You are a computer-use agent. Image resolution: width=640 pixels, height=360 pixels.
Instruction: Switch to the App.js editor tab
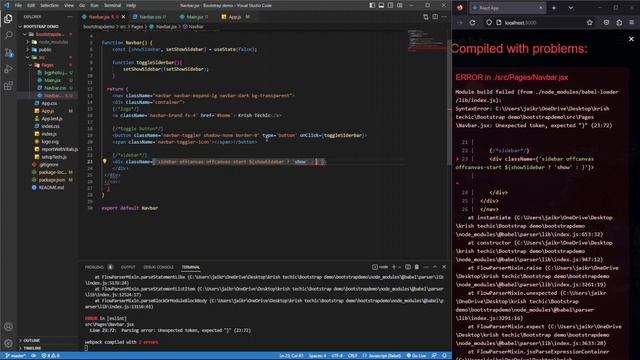click(x=235, y=17)
